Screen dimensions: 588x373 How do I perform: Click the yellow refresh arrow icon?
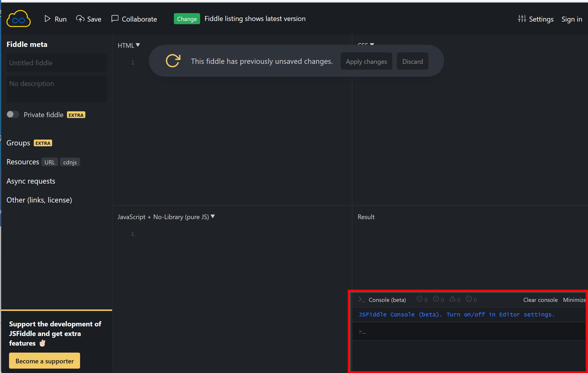173,61
